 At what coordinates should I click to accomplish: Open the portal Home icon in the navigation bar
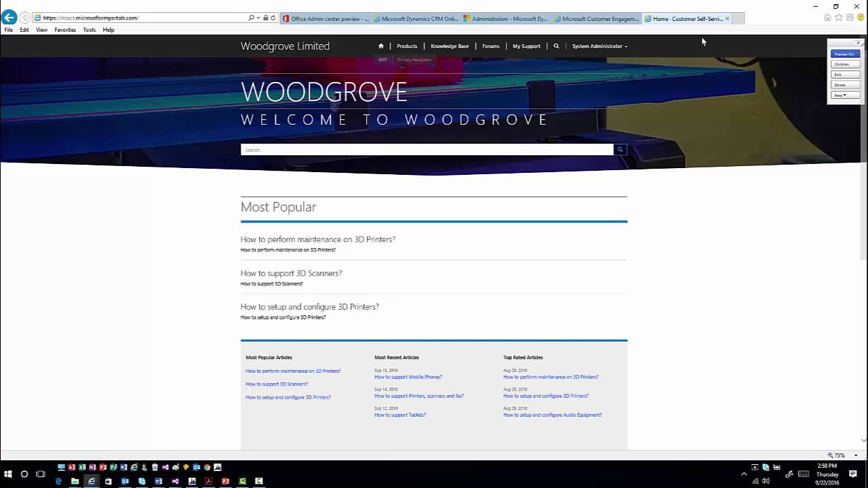(x=381, y=46)
